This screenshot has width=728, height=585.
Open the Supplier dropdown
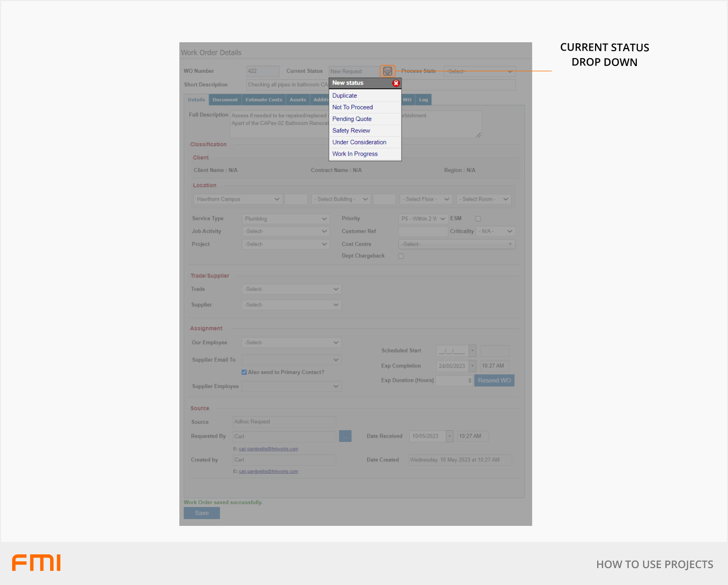click(291, 305)
